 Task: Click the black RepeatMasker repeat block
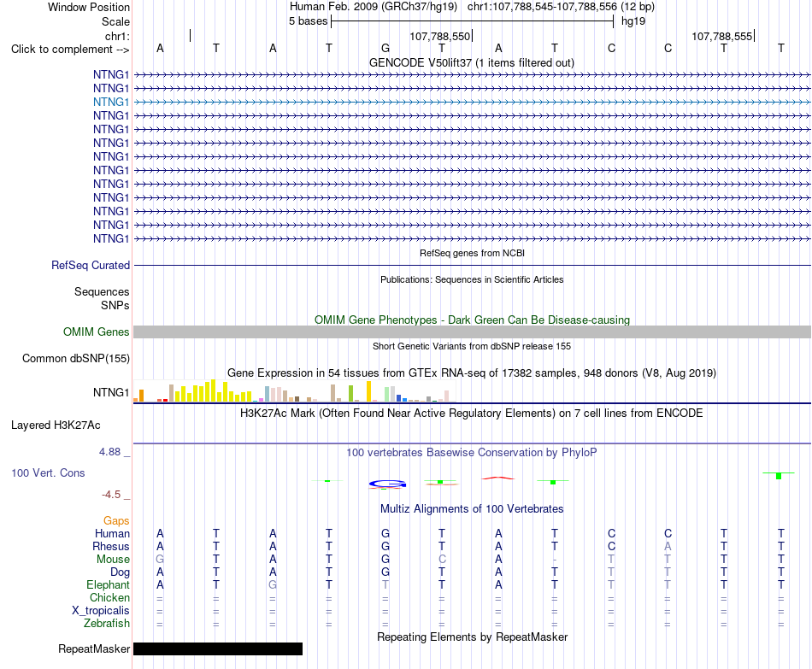[218, 648]
